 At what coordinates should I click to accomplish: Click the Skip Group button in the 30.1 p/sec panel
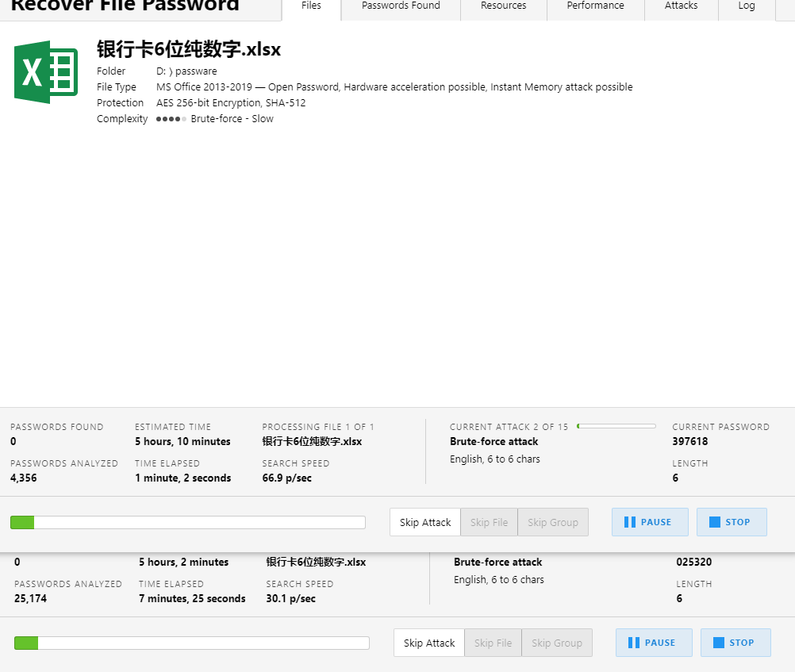tap(556, 643)
